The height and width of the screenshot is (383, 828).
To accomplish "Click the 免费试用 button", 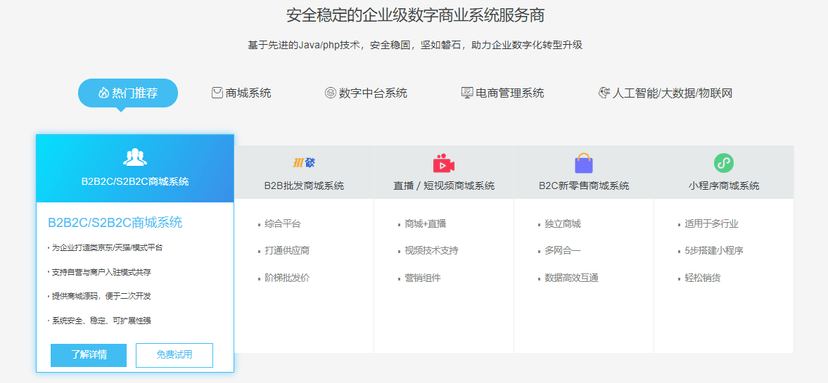I will pyautogui.click(x=174, y=355).
